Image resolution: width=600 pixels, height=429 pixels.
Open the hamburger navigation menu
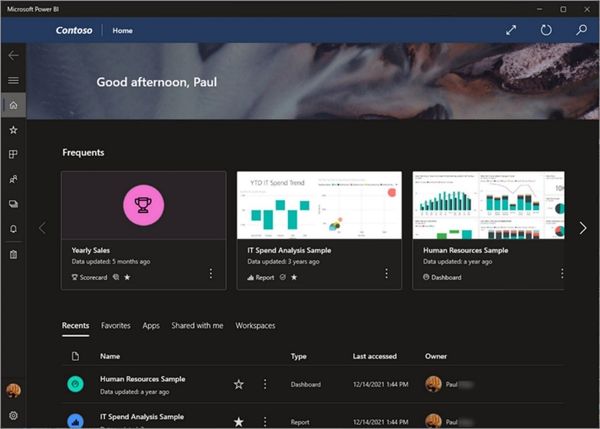[13, 80]
